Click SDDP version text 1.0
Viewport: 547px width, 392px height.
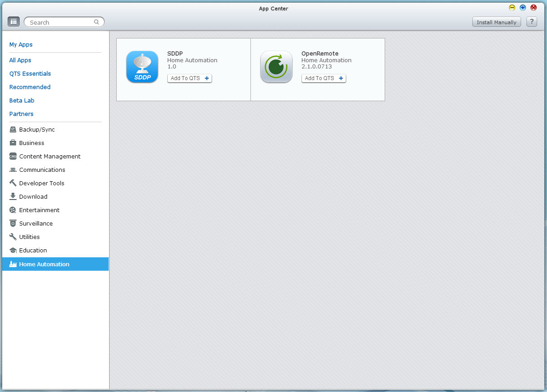(x=172, y=66)
